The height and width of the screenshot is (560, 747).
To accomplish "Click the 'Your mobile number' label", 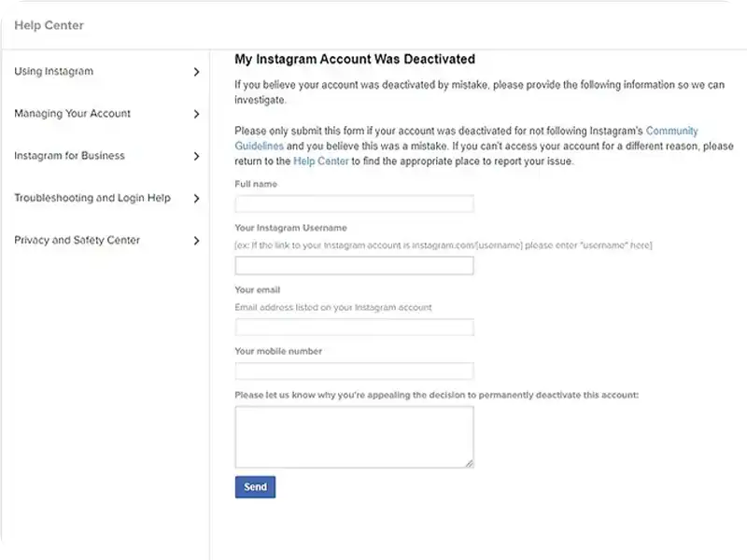I will coord(278,351).
